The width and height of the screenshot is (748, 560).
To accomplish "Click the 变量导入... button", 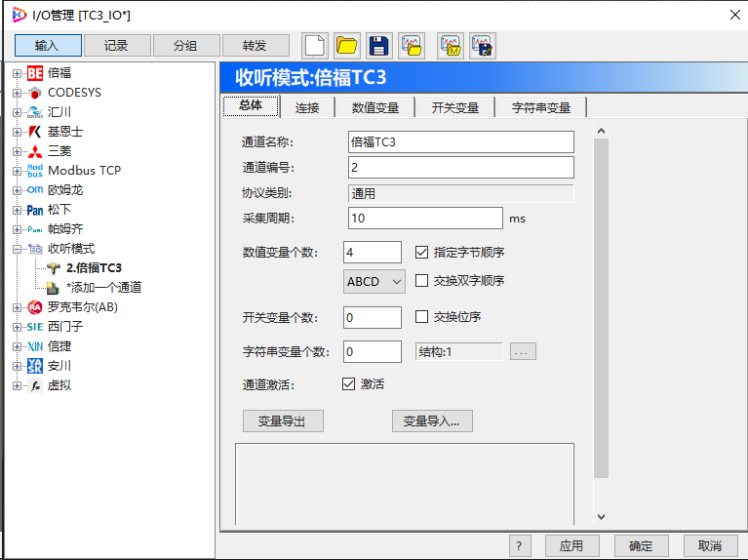I will click(x=432, y=421).
